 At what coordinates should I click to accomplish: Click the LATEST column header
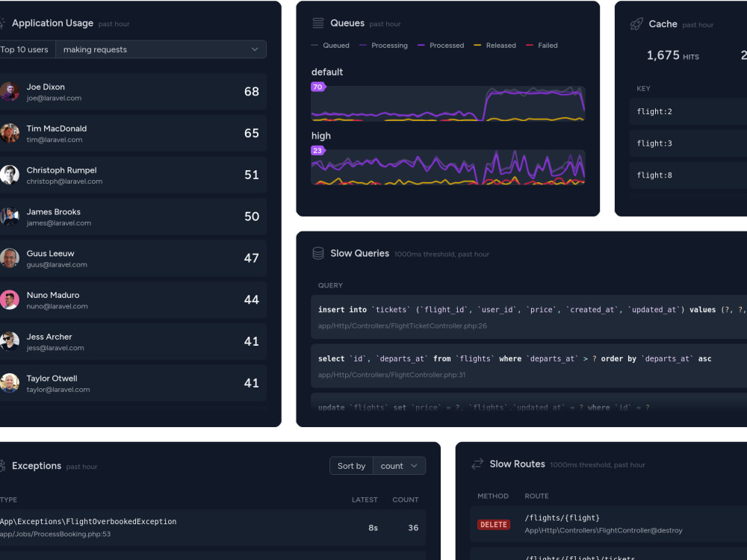365,500
